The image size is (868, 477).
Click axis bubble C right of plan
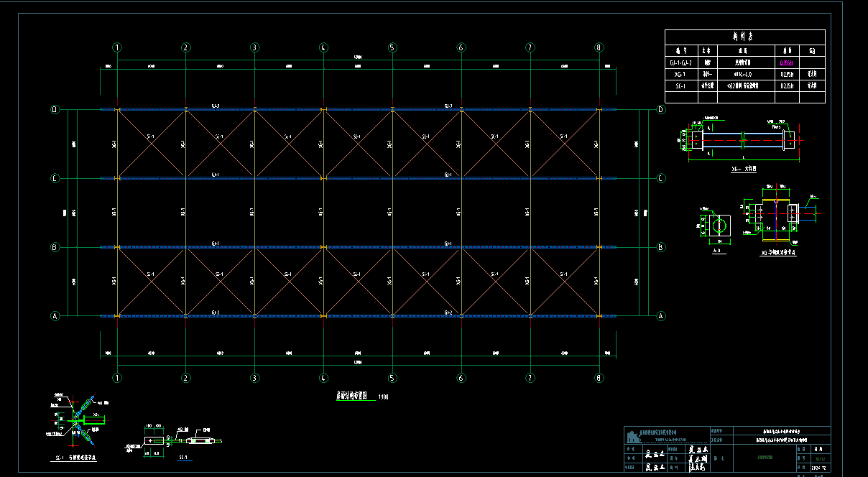coord(661,178)
